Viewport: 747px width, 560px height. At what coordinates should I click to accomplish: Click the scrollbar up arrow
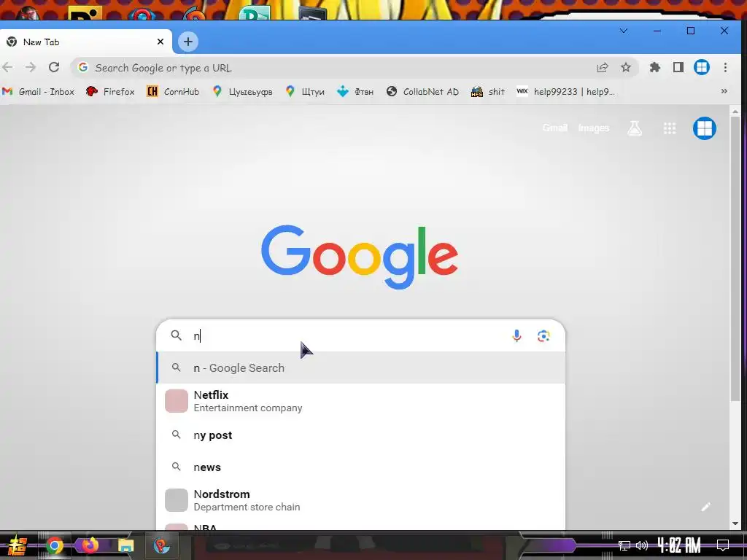(x=735, y=112)
